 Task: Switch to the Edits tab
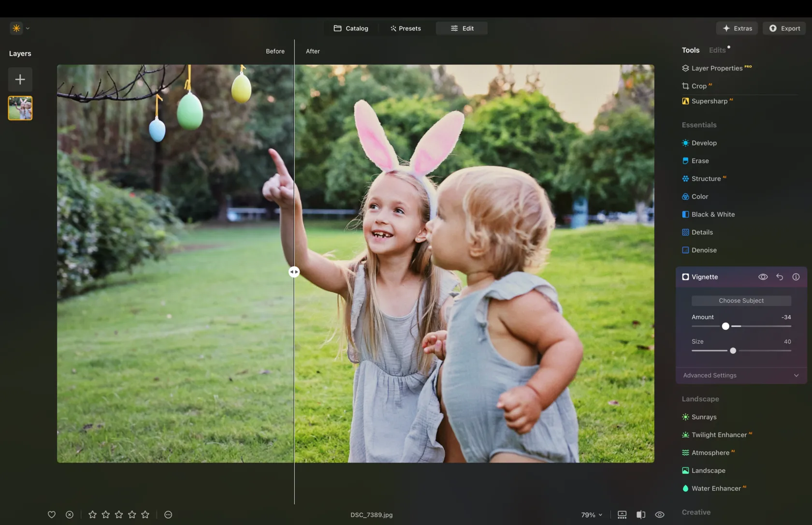717,50
